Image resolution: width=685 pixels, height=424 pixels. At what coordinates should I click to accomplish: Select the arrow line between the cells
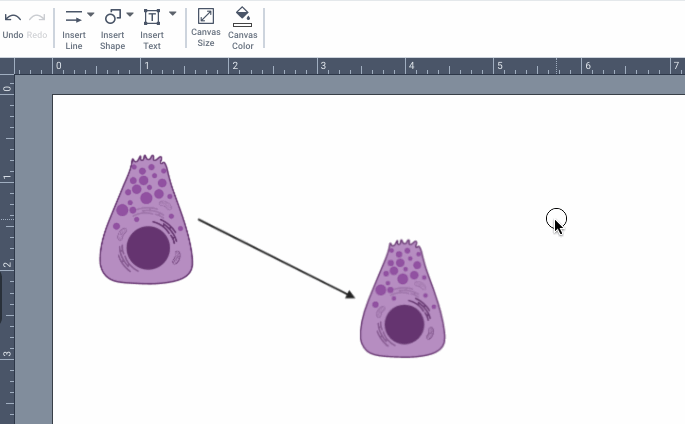point(275,257)
